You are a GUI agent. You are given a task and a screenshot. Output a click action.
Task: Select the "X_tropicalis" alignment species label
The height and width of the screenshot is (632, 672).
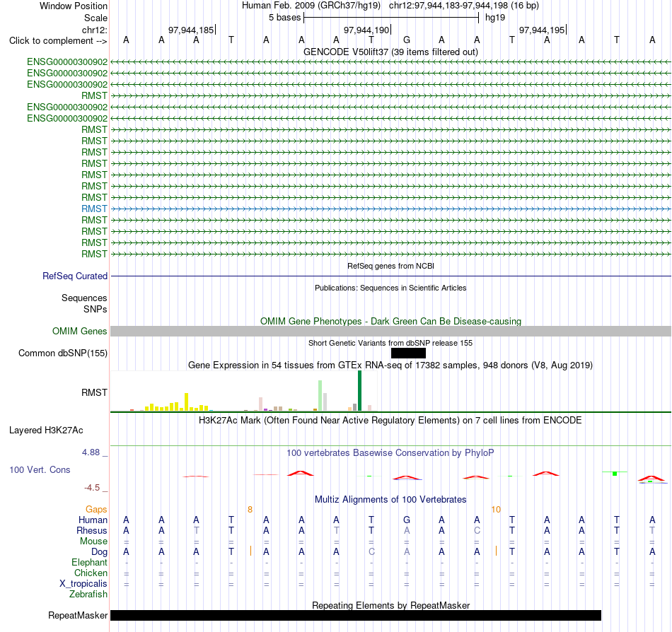[83, 584]
